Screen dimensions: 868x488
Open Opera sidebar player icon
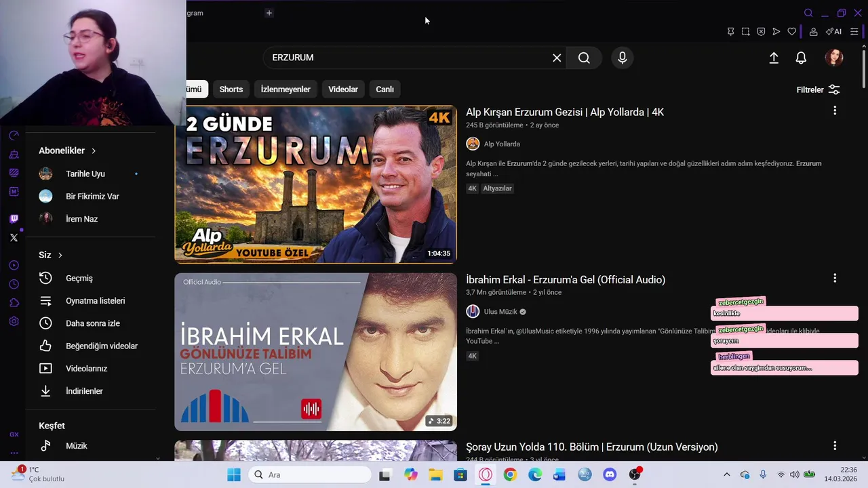[x=14, y=265]
